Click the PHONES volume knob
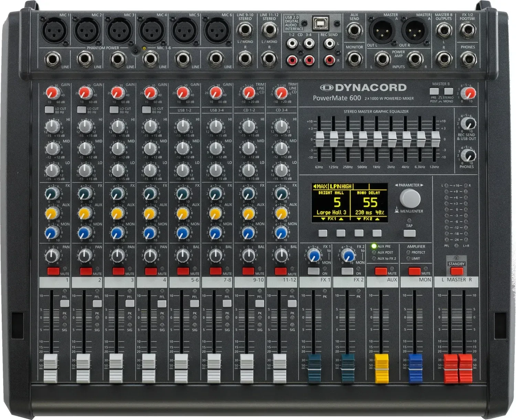Viewport: 516px width, 420px height. [x=467, y=154]
